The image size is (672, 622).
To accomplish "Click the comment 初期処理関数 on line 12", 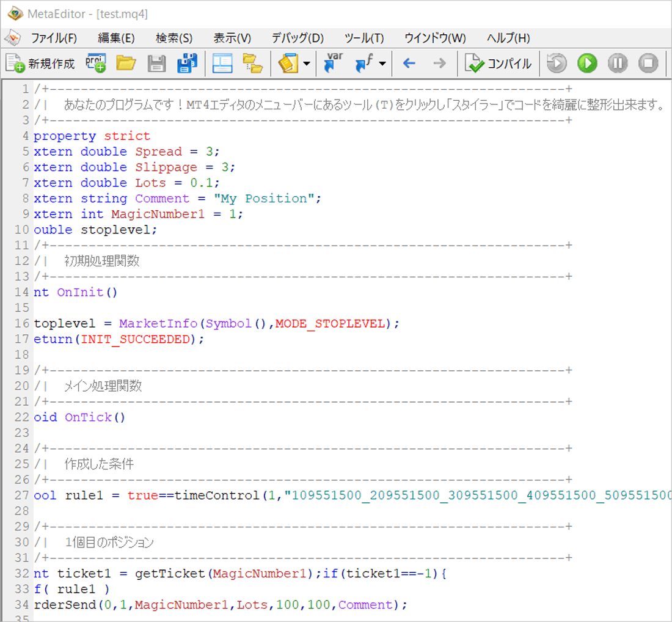I will point(102,261).
